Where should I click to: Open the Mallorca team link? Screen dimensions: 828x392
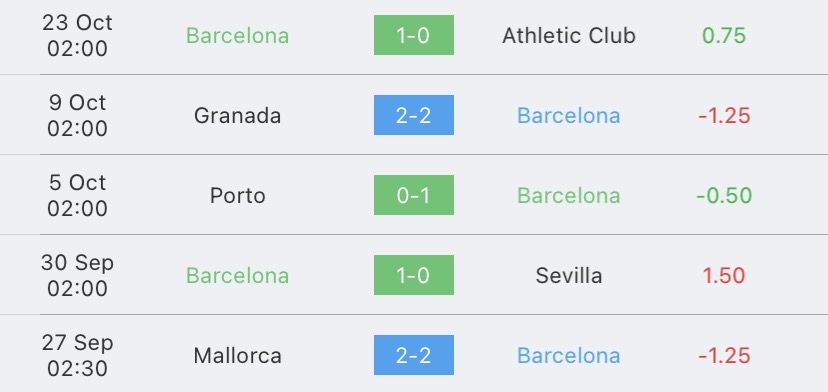pos(237,356)
